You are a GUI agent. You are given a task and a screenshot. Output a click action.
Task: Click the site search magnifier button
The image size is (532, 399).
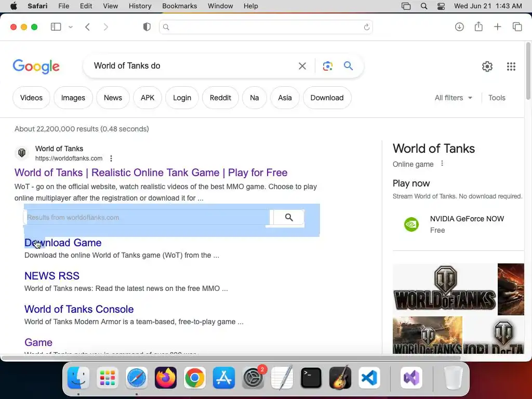click(x=289, y=217)
